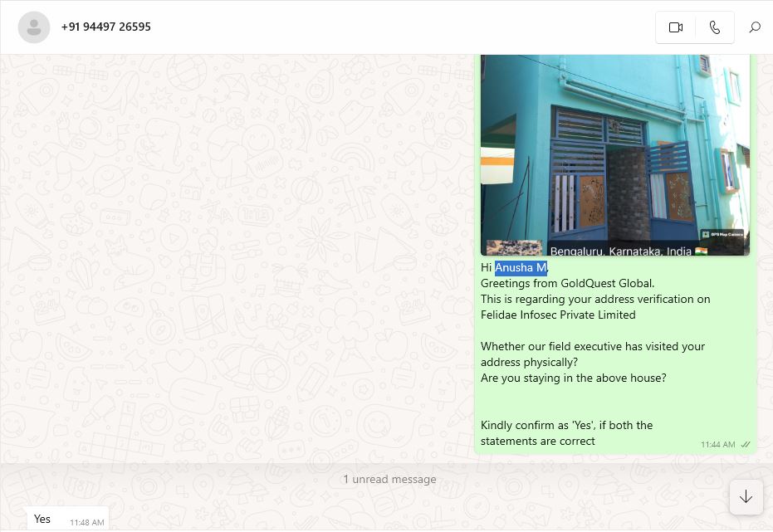Click the 11:44 AM sent timestamp

(x=717, y=445)
